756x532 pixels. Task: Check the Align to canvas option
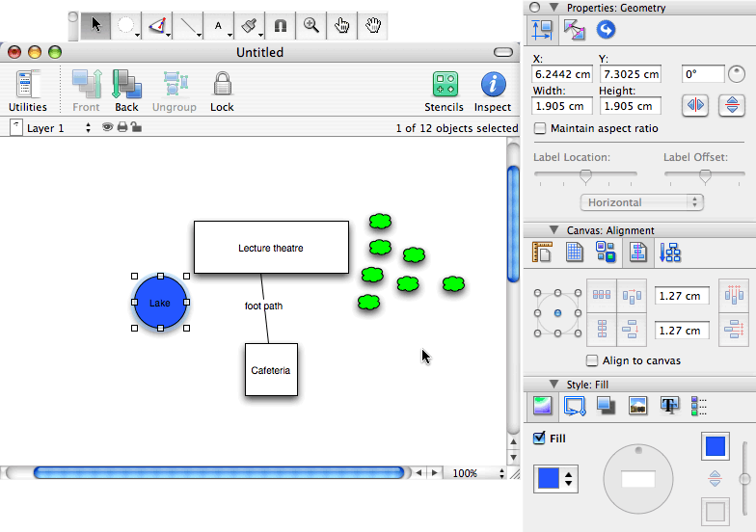pyautogui.click(x=592, y=360)
